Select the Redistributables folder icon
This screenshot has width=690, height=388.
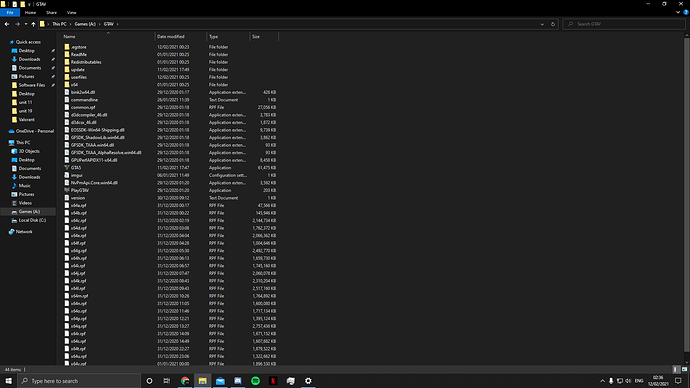click(67, 62)
